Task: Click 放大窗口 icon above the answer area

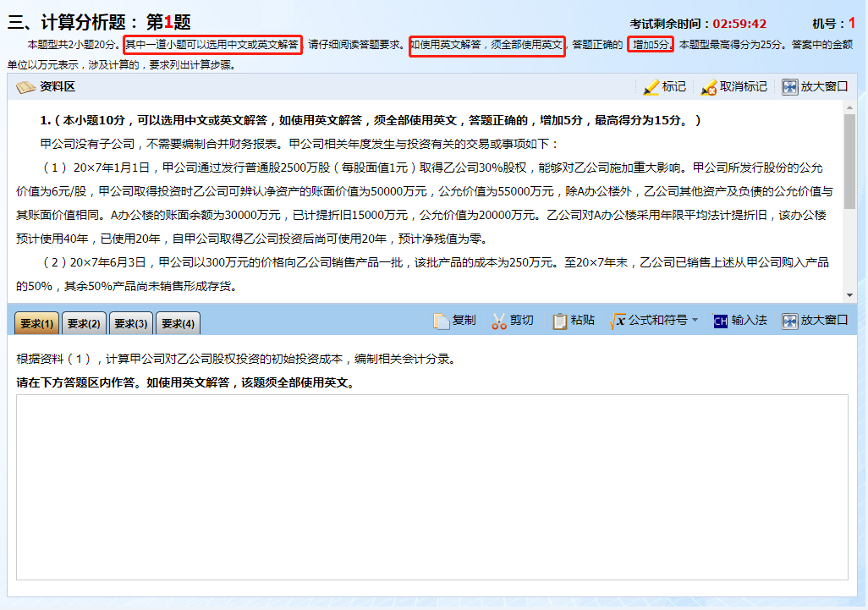Action: [x=791, y=321]
